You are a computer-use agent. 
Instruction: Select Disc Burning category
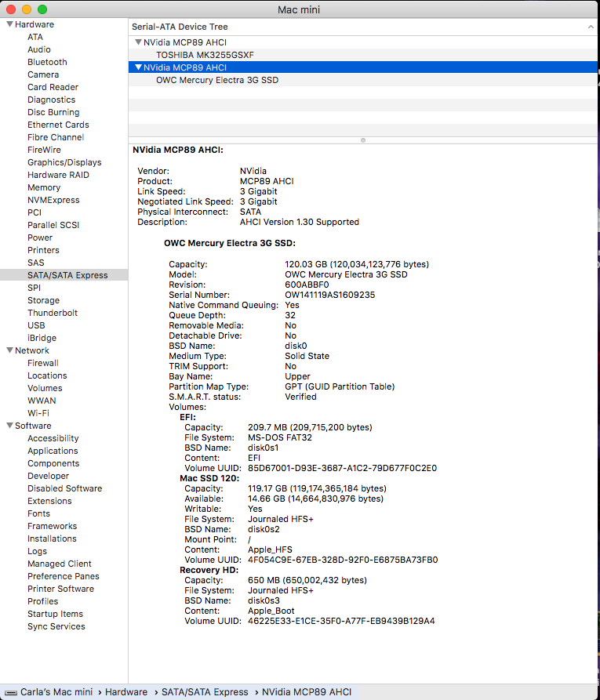(53, 112)
